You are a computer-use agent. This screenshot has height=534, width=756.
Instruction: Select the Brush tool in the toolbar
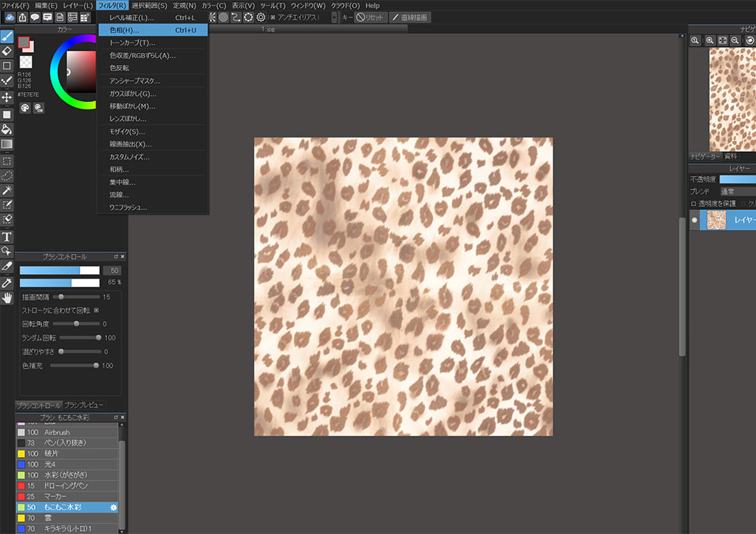(x=7, y=35)
